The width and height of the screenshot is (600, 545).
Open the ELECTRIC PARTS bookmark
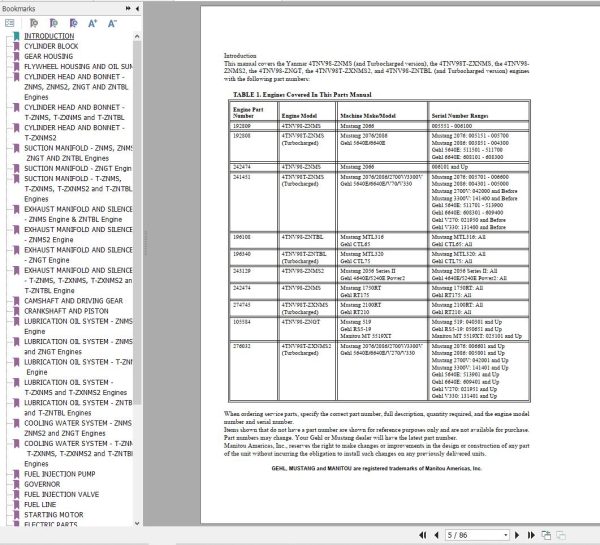pos(51,524)
